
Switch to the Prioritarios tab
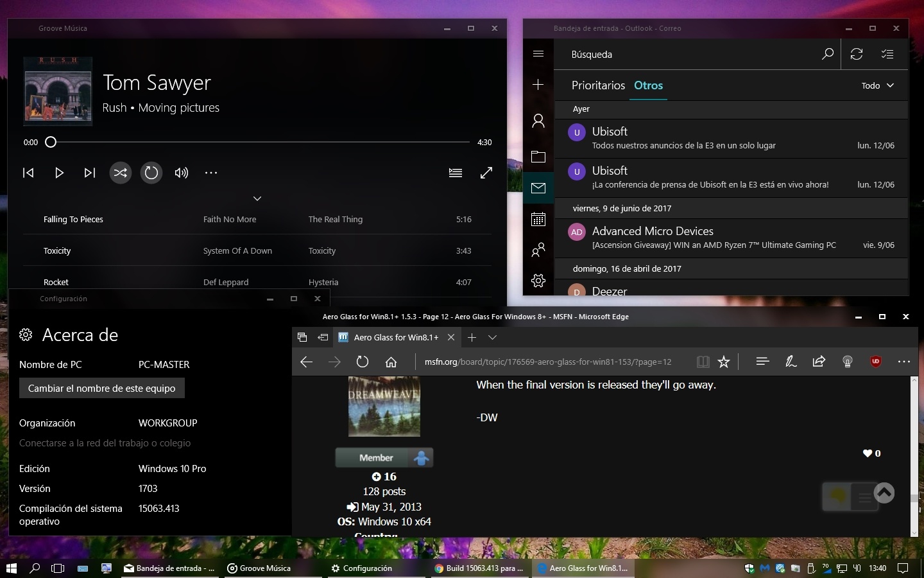coord(598,85)
